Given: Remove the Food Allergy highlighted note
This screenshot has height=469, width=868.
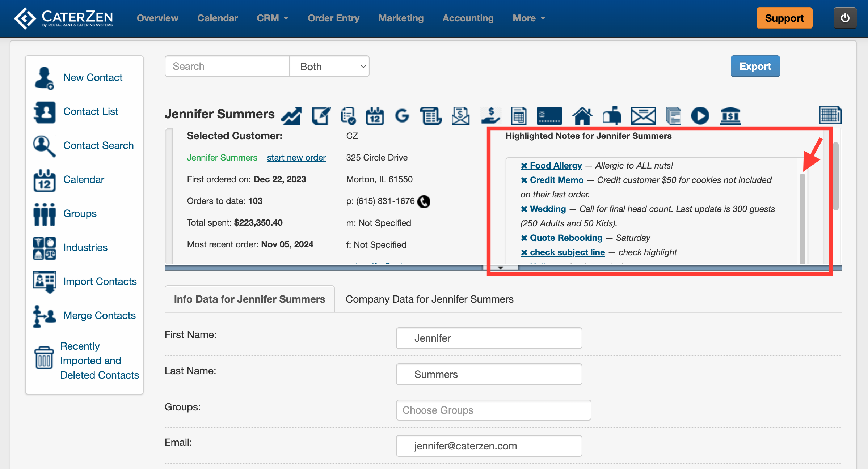Looking at the screenshot, I should coord(524,166).
